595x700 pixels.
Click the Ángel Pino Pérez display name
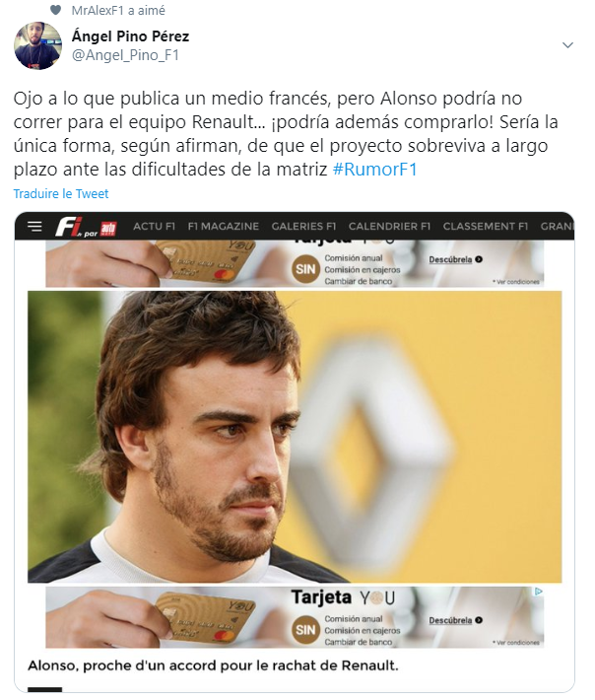coord(130,36)
